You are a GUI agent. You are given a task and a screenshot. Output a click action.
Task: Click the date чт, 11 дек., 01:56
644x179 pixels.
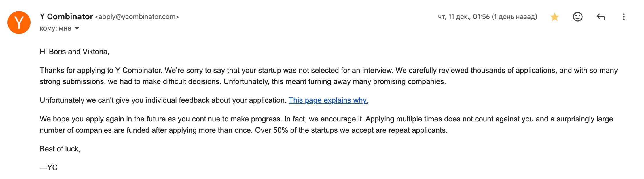pyautogui.click(x=463, y=17)
